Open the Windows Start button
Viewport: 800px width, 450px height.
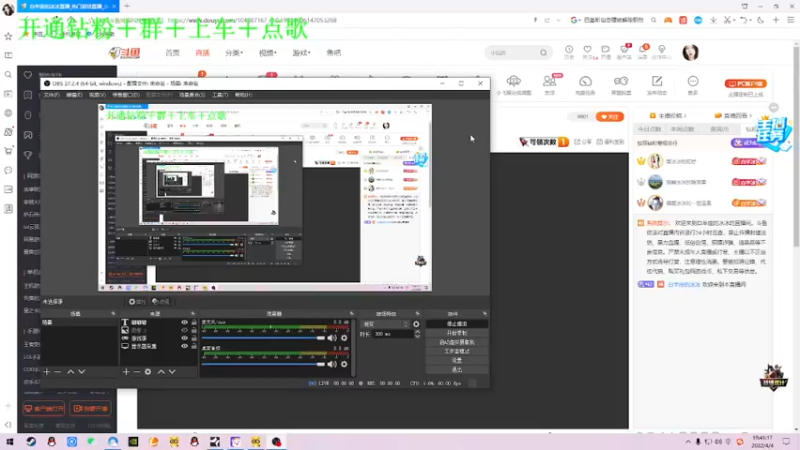pos(10,441)
